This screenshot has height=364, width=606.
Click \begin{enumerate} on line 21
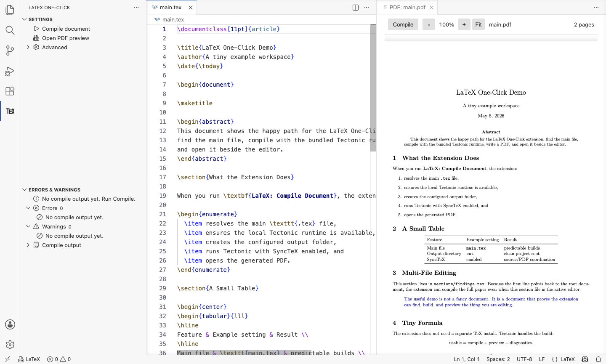click(x=207, y=214)
